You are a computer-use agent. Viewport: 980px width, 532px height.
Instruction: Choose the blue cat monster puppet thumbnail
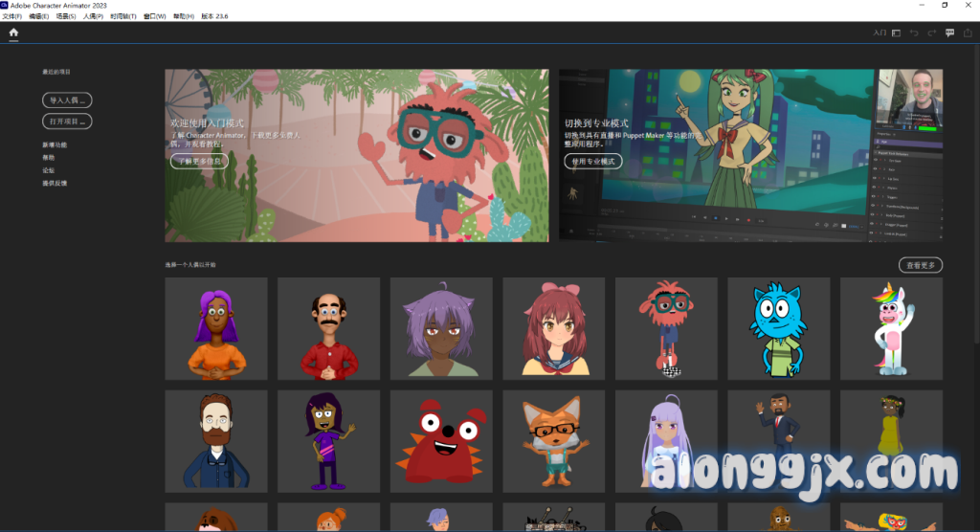(x=778, y=328)
